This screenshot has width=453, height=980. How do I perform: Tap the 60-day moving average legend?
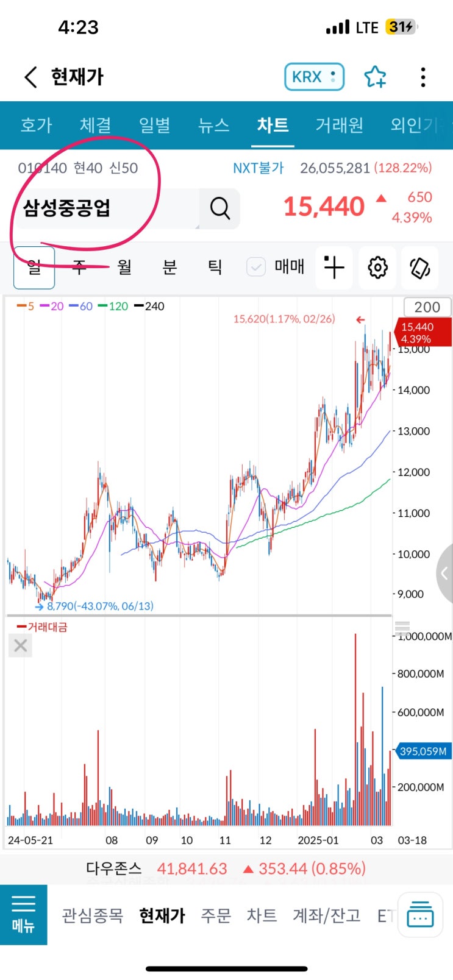coord(81,306)
